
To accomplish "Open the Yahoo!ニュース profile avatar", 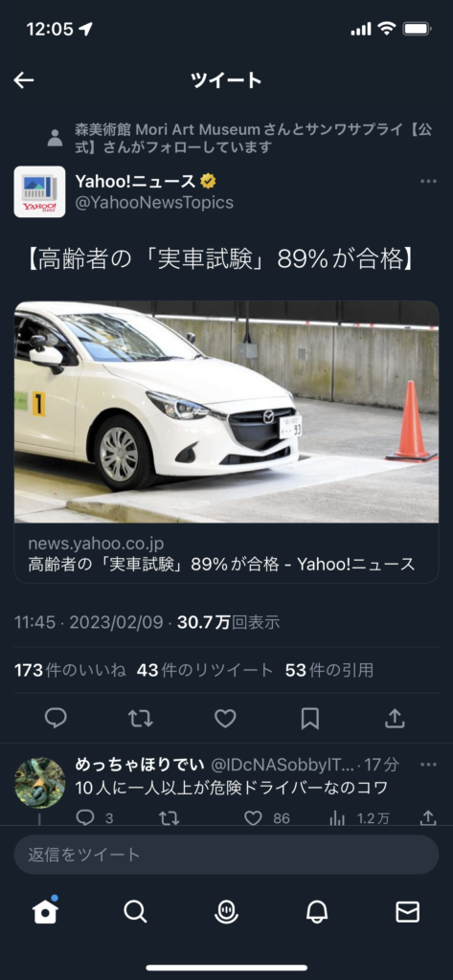I will point(39,191).
